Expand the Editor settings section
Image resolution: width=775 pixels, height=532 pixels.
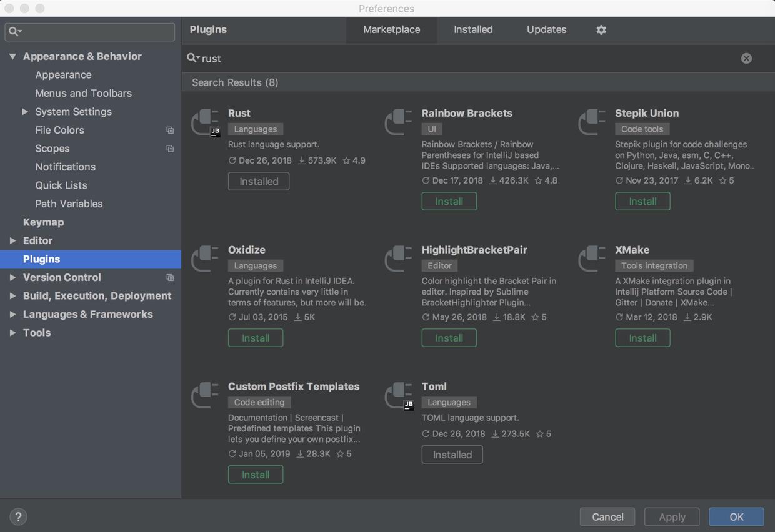coord(12,240)
